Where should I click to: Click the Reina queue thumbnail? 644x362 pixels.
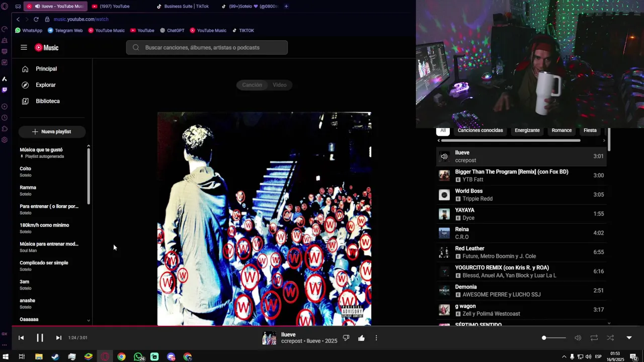(444, 233)
